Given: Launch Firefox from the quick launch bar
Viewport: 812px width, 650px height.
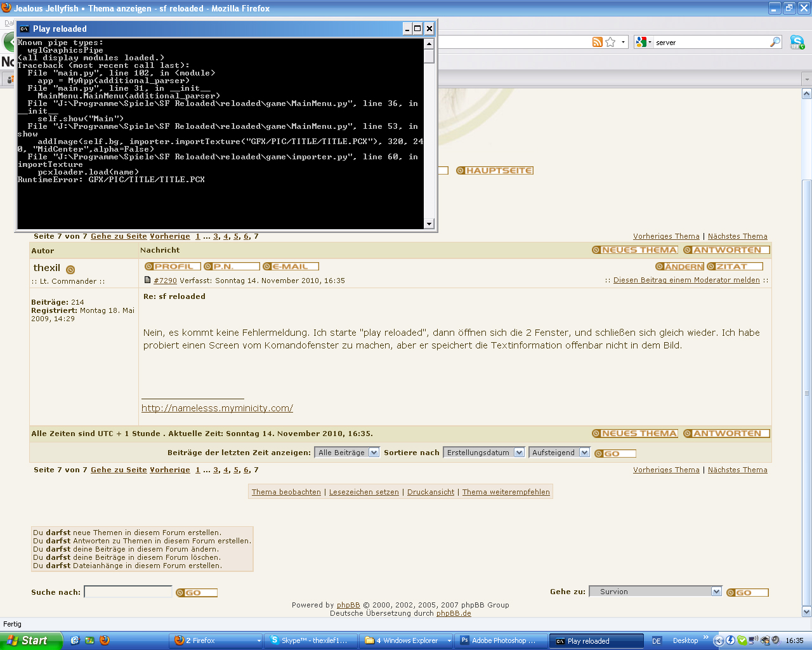Looking at the screenshot, I should tap(105, 640).
